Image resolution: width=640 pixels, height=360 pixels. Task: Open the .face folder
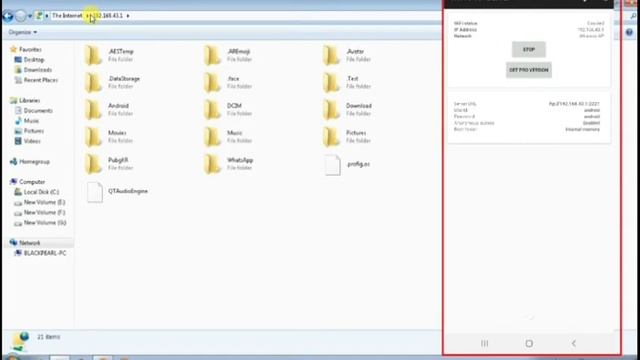[x=228, y=82]
